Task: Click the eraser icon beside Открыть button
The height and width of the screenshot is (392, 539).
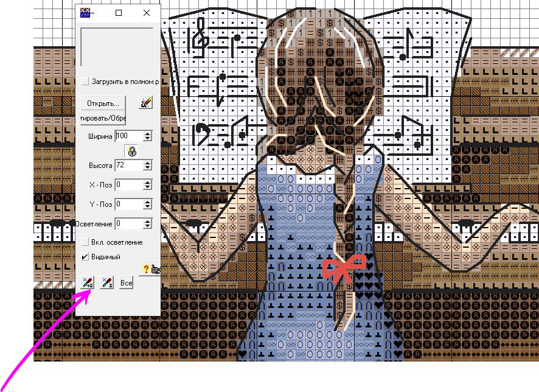Action: coord(145,102)
